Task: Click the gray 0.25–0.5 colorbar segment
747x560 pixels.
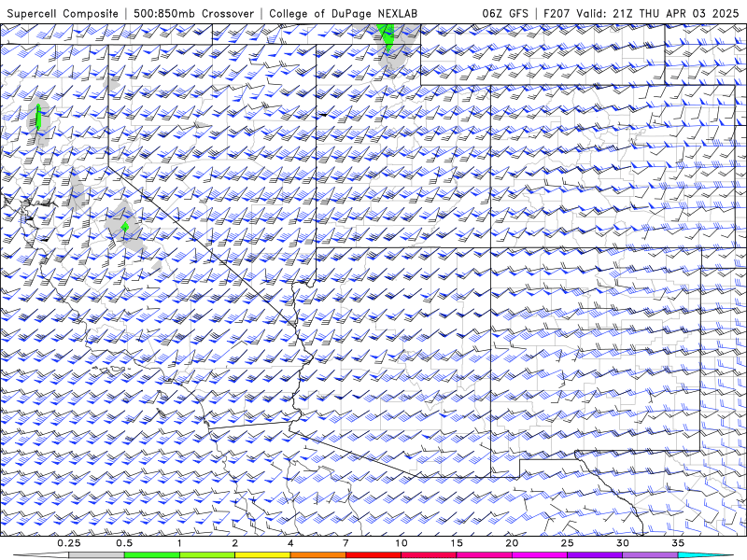Action: coord(96,555)
